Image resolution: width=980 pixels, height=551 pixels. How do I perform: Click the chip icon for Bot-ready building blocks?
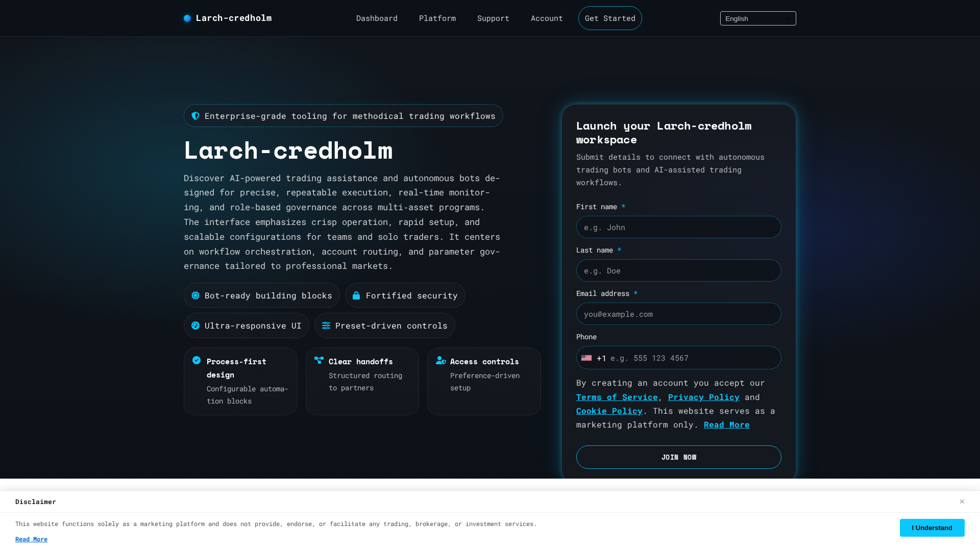[x=195, y=295]
